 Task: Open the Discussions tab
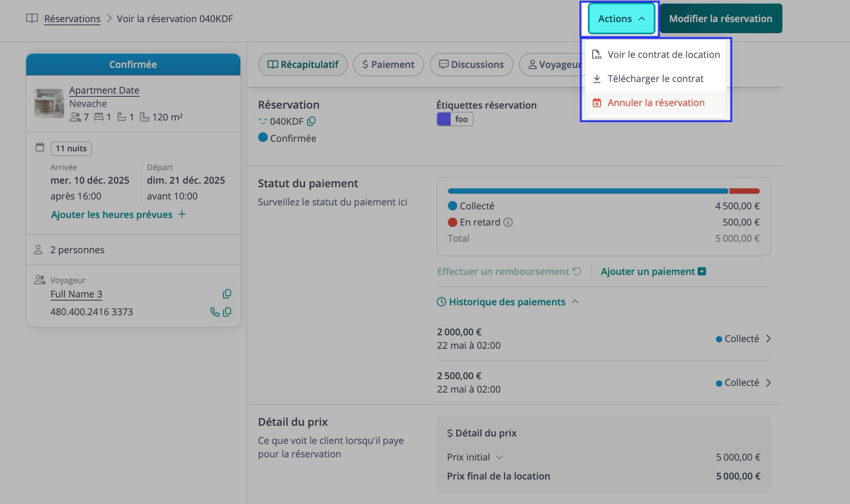(471, 64)
